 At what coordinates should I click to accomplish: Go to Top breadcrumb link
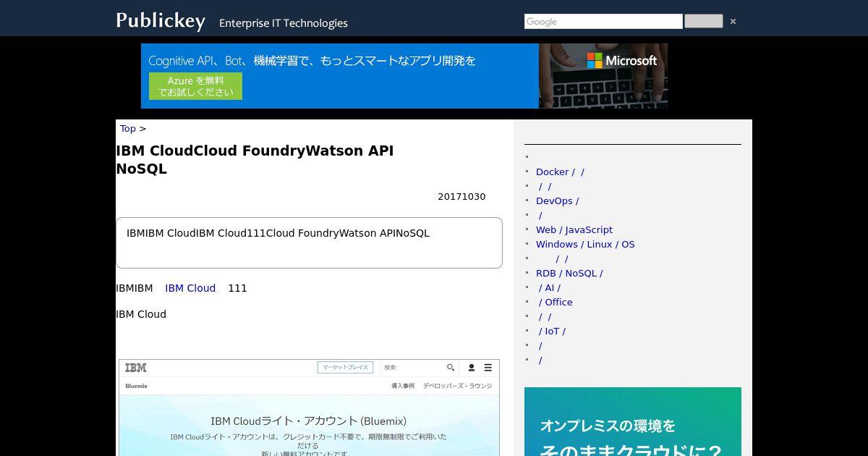pyautogui.click(x=128, y=128)
